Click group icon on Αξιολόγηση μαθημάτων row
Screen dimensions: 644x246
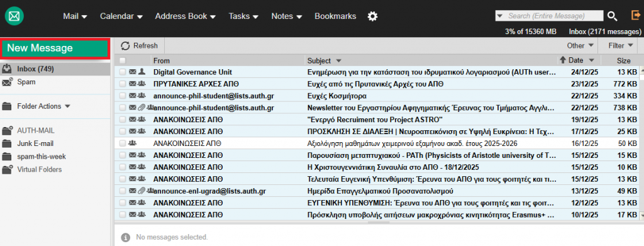(133, 143)
